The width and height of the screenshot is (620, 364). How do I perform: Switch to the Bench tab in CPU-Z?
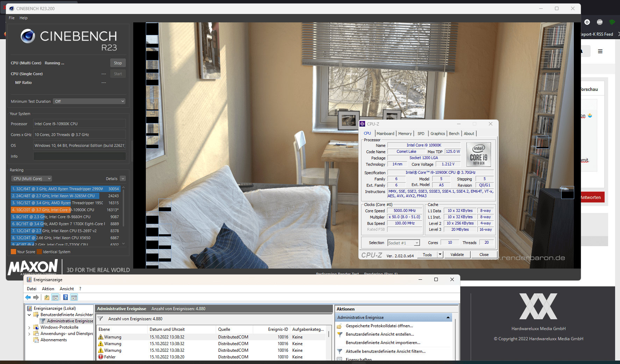coord(454,134)
